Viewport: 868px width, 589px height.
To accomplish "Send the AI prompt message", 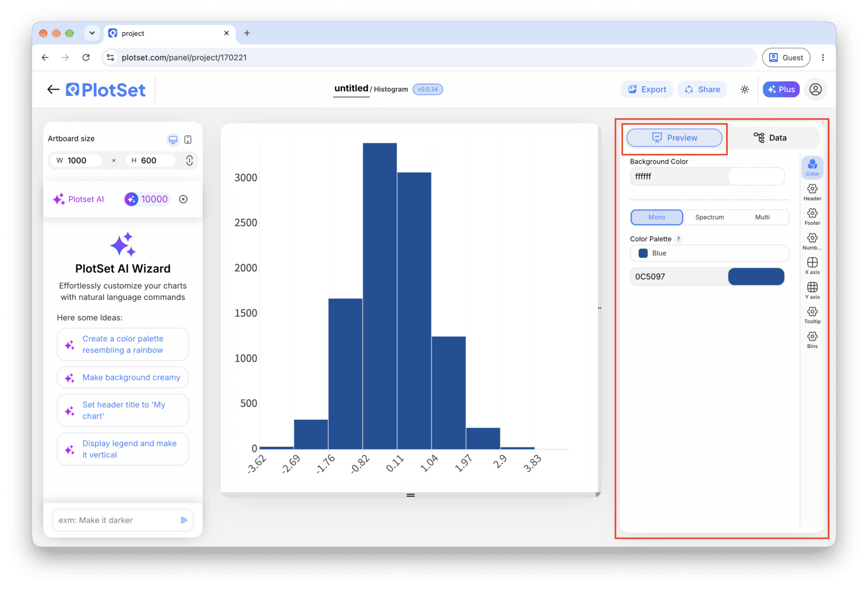I will (x=184, y=520).
